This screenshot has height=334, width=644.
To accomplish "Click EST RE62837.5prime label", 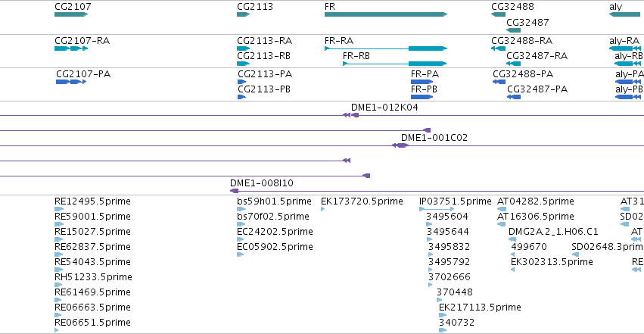I will pos(92,247).
